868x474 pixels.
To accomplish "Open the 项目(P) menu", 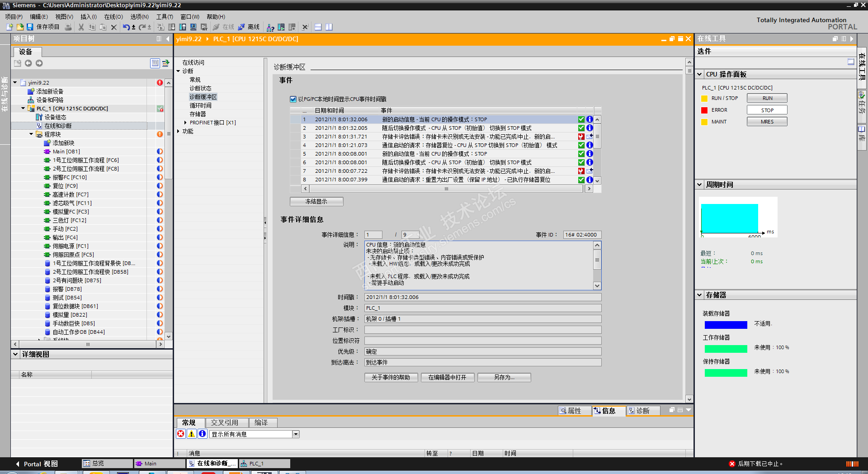I will click(14, 17).
